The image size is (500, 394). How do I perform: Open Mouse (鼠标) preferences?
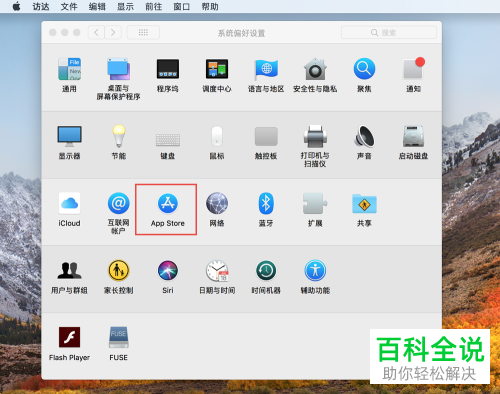tap(217, 142)
